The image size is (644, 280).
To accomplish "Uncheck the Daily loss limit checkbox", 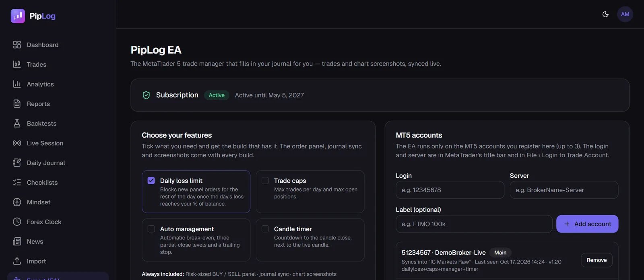I will (151, 181).
